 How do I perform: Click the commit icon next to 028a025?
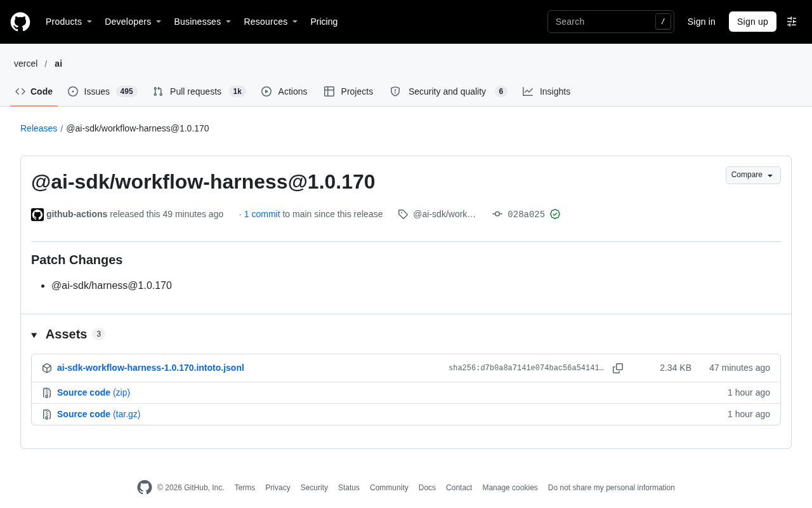coord(497,214)
